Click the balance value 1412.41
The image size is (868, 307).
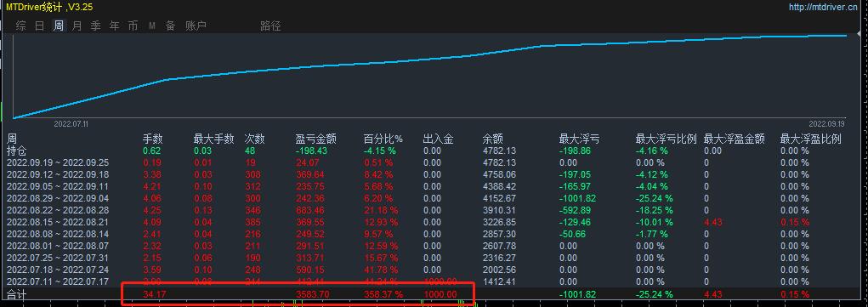(x=499, y=281)
